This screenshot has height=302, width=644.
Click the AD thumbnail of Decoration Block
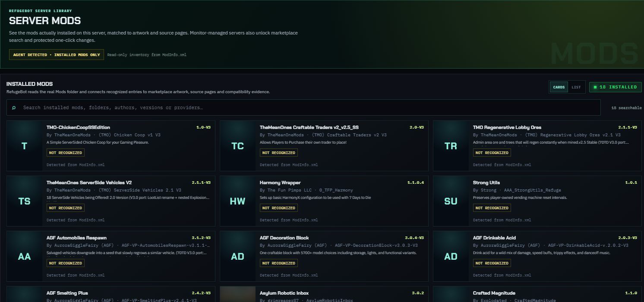pos(238,256)
